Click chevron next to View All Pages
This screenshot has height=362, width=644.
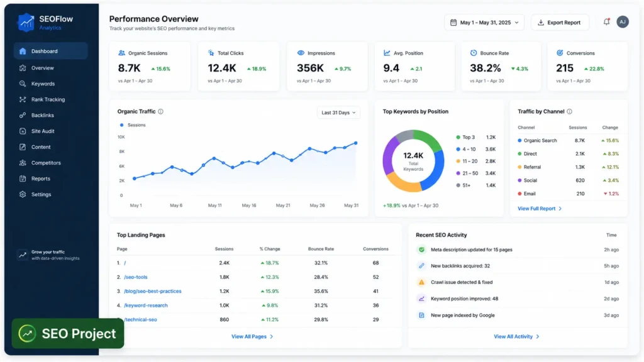272,337
